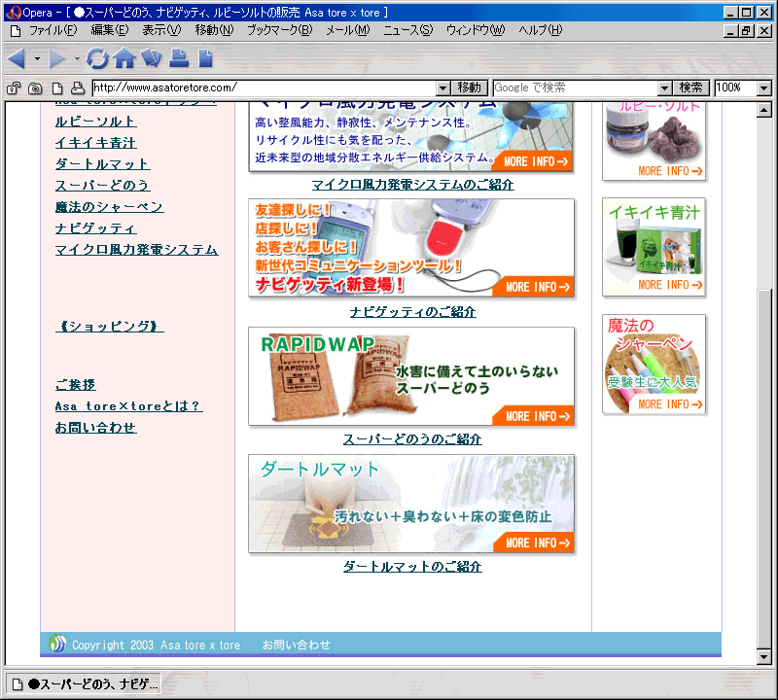Open the ダートルマット sidebar link

tap(103, 164)
